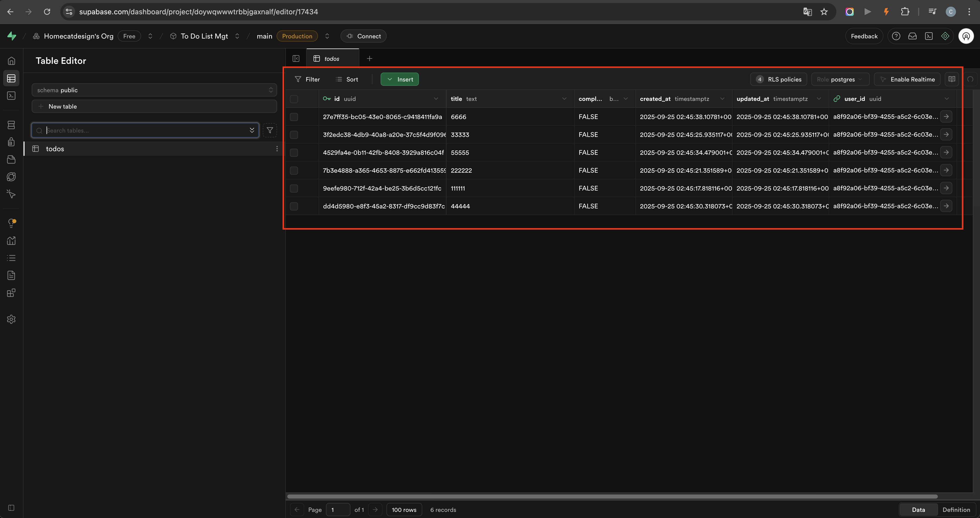The image size is (980, 518).
Task: Switch to the Definition view tab
Action: point(956,510)
